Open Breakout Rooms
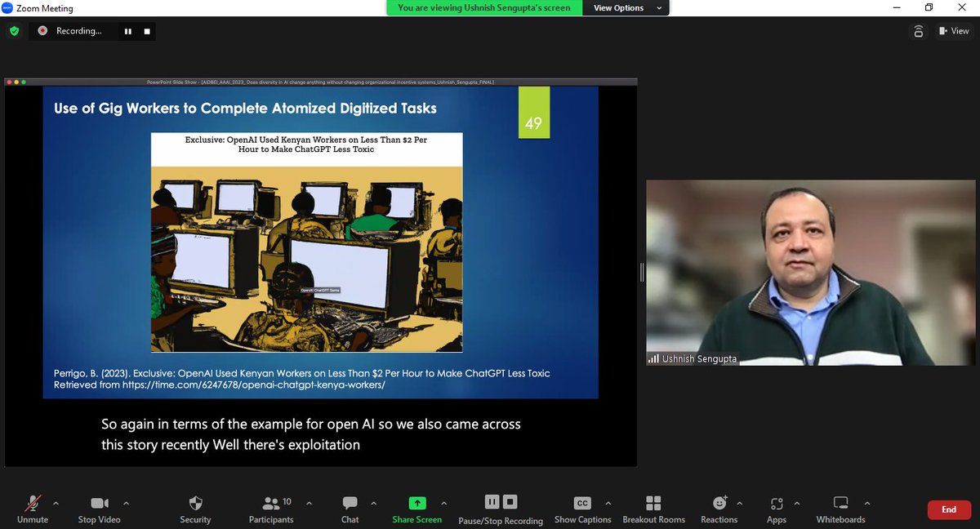Viewport: 980px width, 529px height. point(653,509)
